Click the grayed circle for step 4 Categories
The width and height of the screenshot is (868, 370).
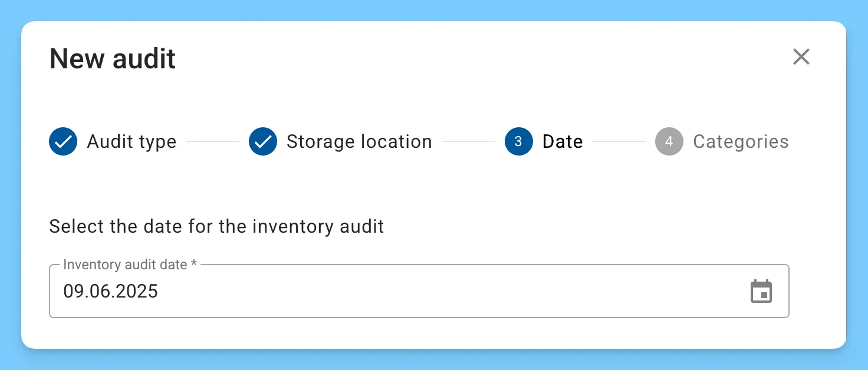669,141
